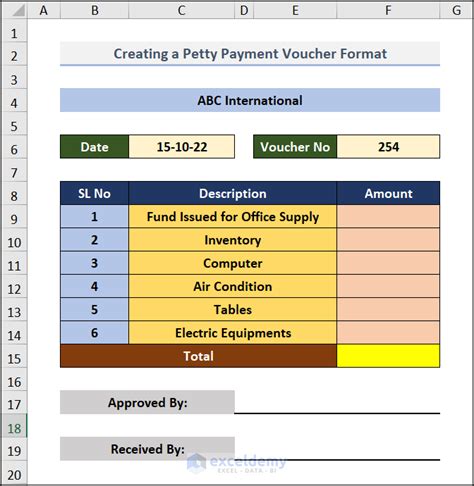Select the Amount cell for Inventory
Viewport: 474px width, 486px height.
pyautogui.click(x=388, y=240)
